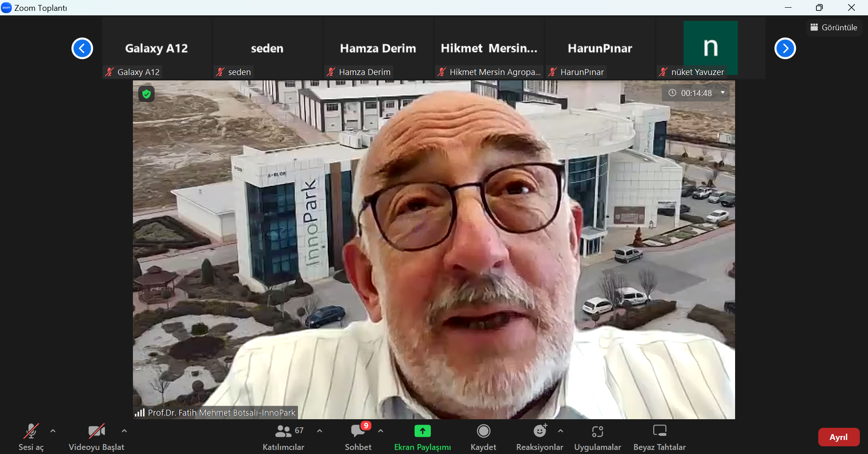Image resolution: width=868 pixels, height=454 pixels.
Task: Open Beyaz Tahtalar whiteboards
Action: [x=659, y=436]
